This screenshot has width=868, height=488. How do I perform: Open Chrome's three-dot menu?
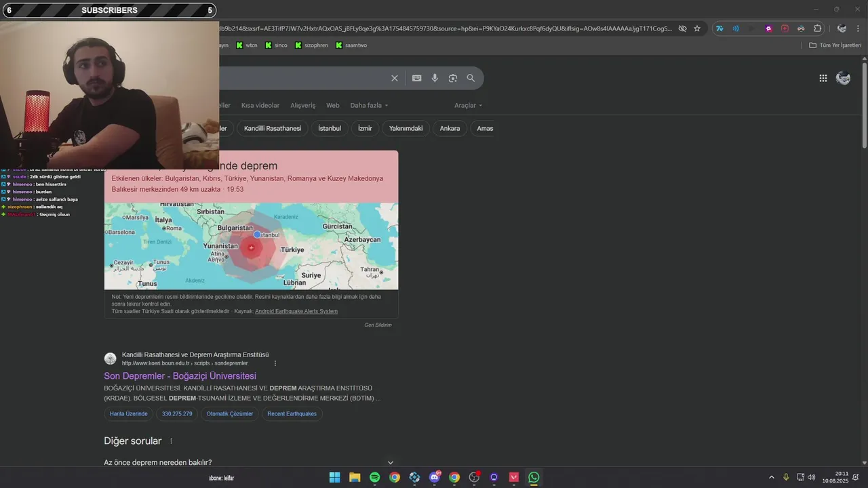(859, 28)
